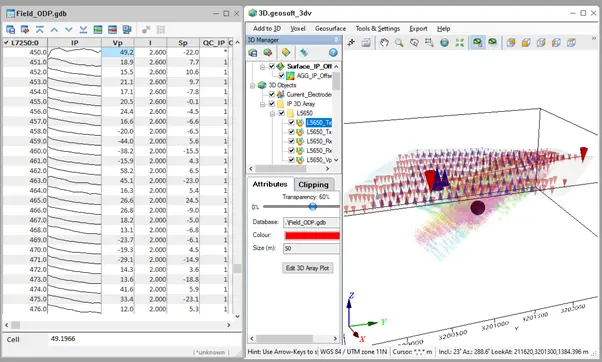Click the green profile display icon
This screenshot has height=362, width=602.
click(98, 30)
